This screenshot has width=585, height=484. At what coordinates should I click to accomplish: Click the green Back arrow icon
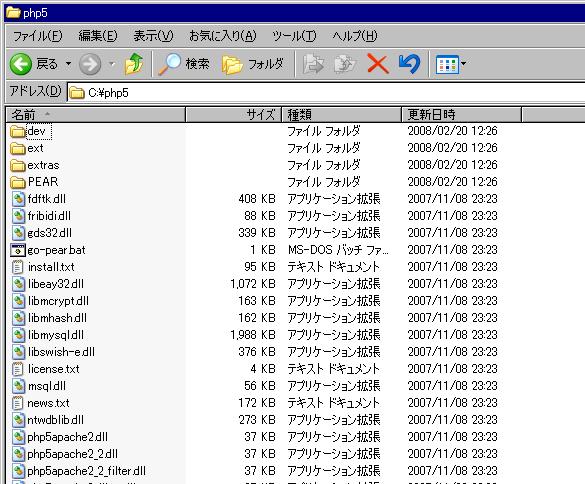21,64
